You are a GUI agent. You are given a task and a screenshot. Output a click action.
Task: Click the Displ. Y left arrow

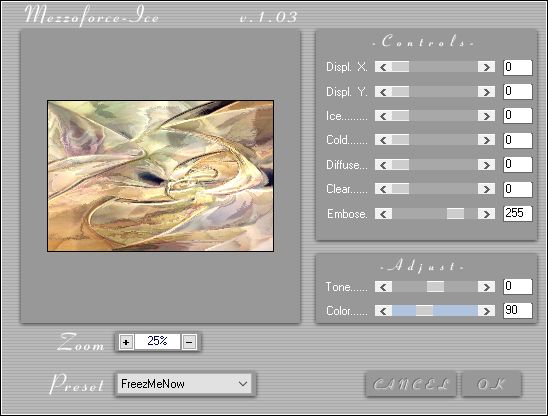(383, 92)
